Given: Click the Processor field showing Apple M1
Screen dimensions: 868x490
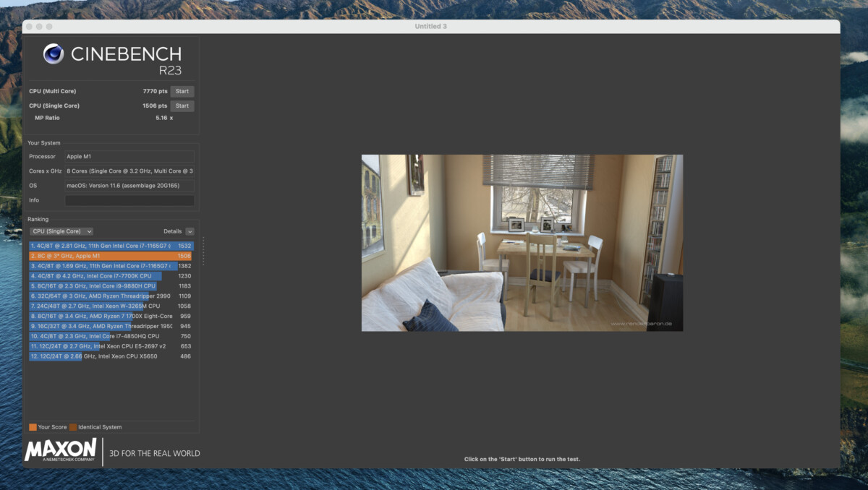Looking at the screenshot, I should [x=129, y=157].
